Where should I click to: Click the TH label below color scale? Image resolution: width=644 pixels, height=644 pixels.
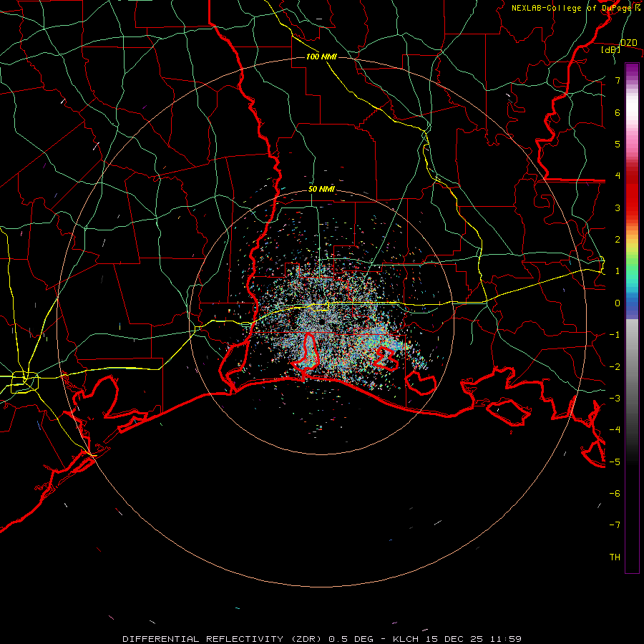tap(615, 557)
